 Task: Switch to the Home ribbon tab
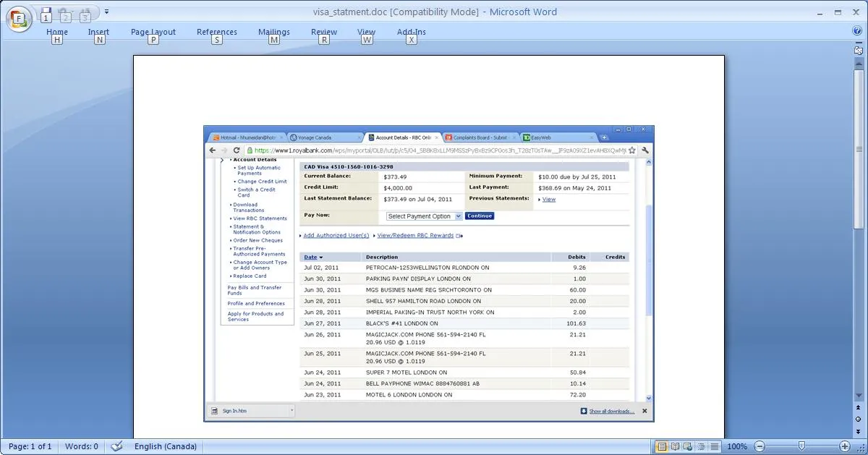pos(57,32)
